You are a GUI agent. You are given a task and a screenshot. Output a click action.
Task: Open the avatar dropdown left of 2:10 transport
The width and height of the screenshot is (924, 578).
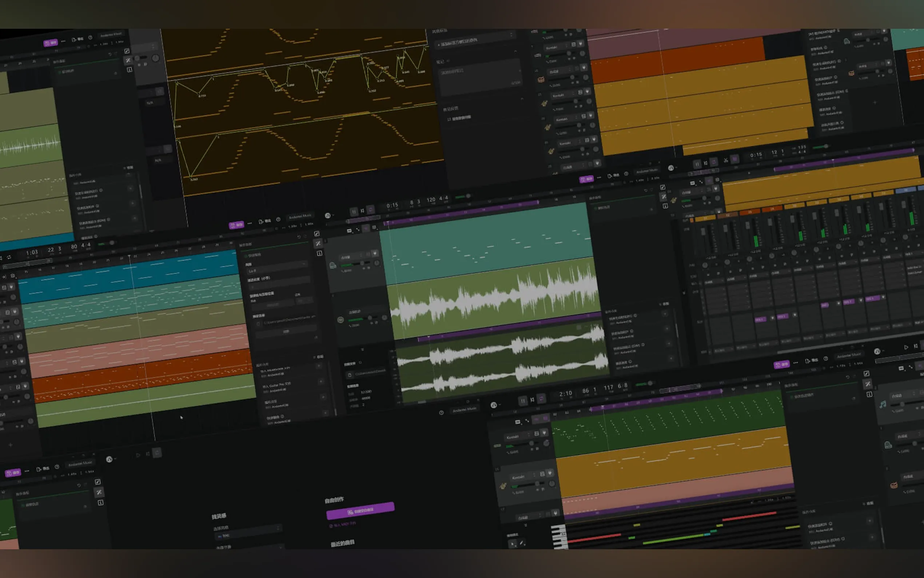pos(495,405)
